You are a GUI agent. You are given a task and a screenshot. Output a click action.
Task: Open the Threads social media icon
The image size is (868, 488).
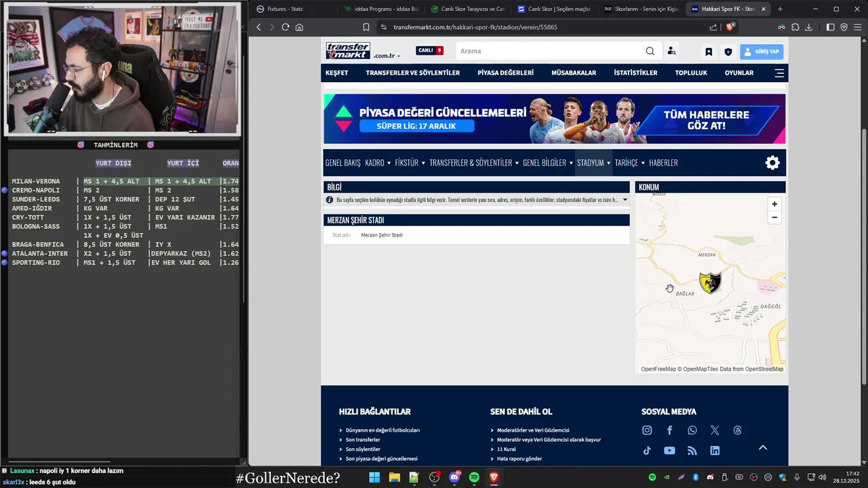[737, 430]
